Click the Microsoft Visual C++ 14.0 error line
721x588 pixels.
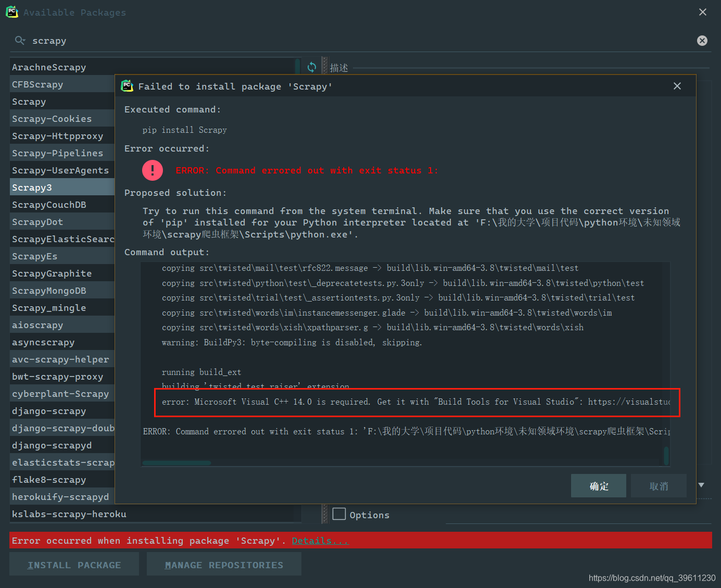coord(416,402)
